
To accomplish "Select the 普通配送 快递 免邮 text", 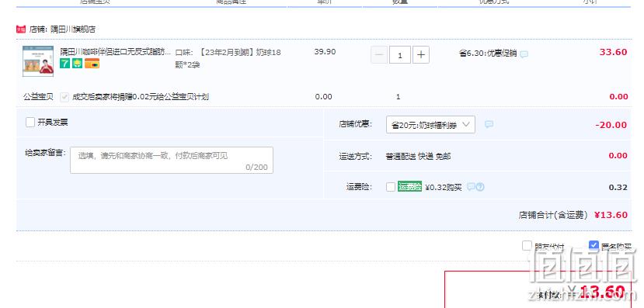I will coord(418,156).
